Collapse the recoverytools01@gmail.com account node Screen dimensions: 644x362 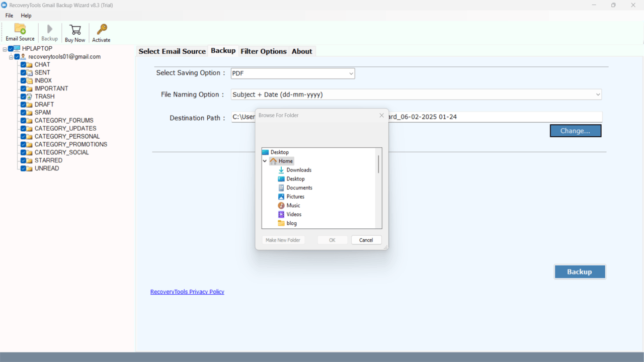coord(11,57)
